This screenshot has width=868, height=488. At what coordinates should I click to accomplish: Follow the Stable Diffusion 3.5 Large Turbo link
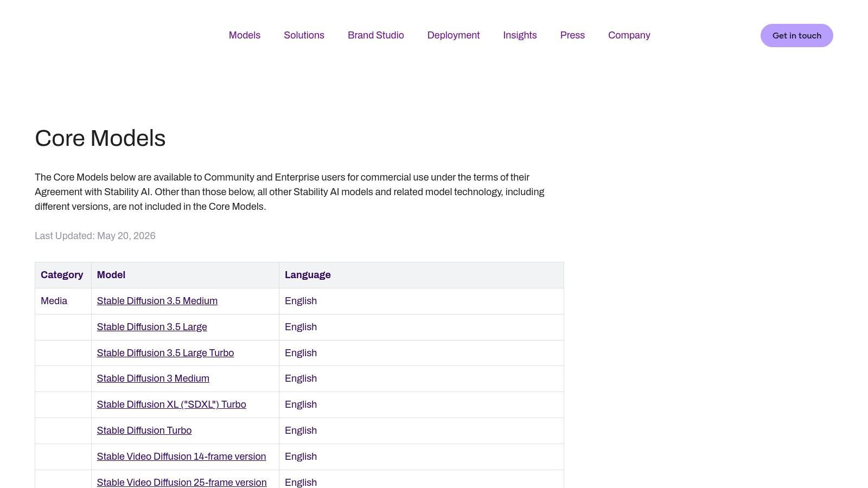point(165,353)
